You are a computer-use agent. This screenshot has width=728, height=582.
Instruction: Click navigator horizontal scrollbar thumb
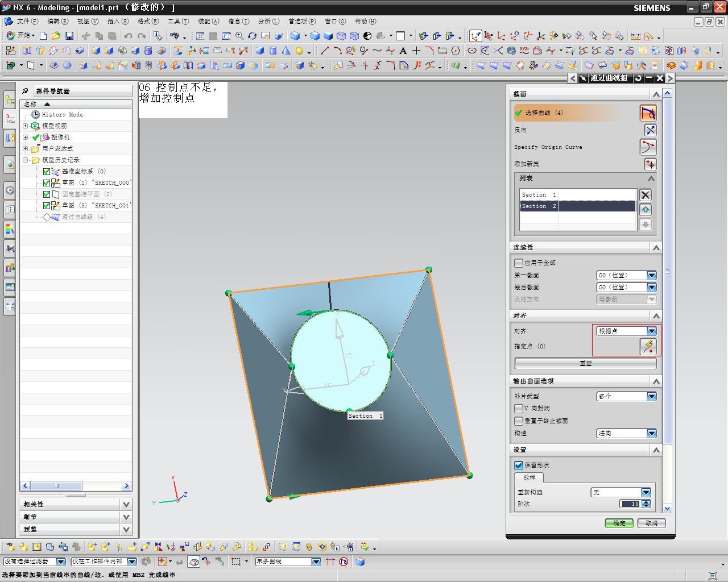coord(56,485)
